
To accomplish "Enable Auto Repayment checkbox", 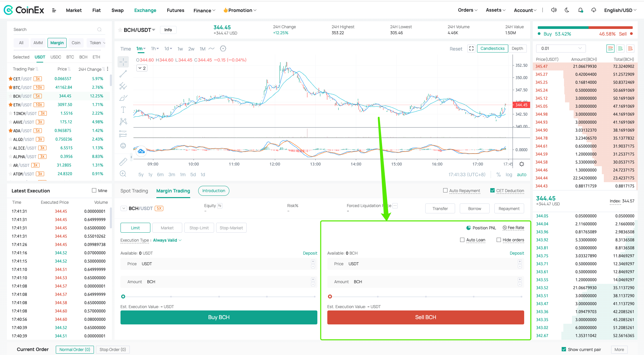I will (445, 190).
